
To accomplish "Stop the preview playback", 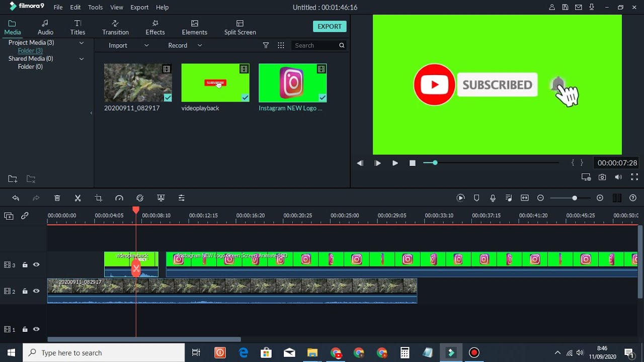I will tap(413, 163).
